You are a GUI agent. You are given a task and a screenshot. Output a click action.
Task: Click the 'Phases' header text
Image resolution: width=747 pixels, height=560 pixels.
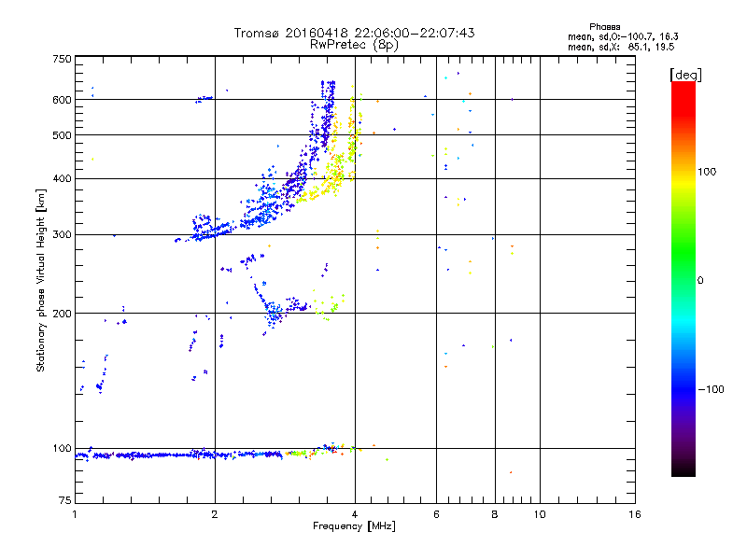604,27
